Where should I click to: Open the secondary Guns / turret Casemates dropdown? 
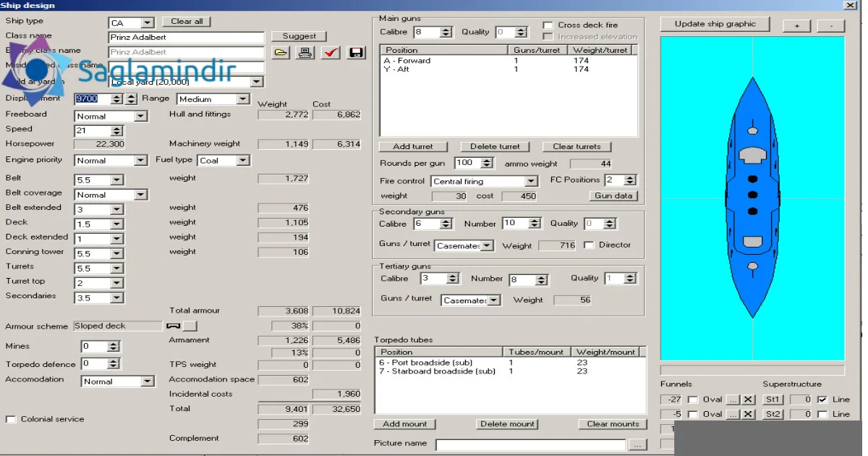pyautogui.click(x=487, y=246)
